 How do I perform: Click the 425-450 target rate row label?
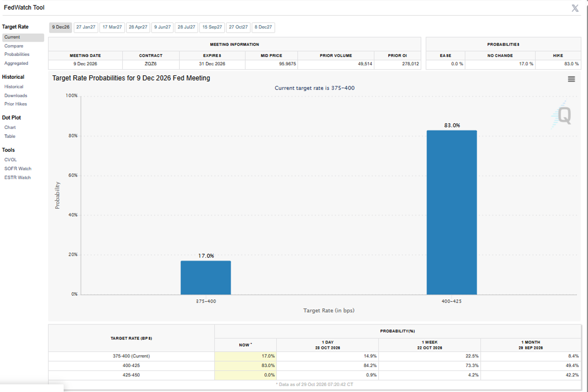pyautogui.click(x=131, y=375)
